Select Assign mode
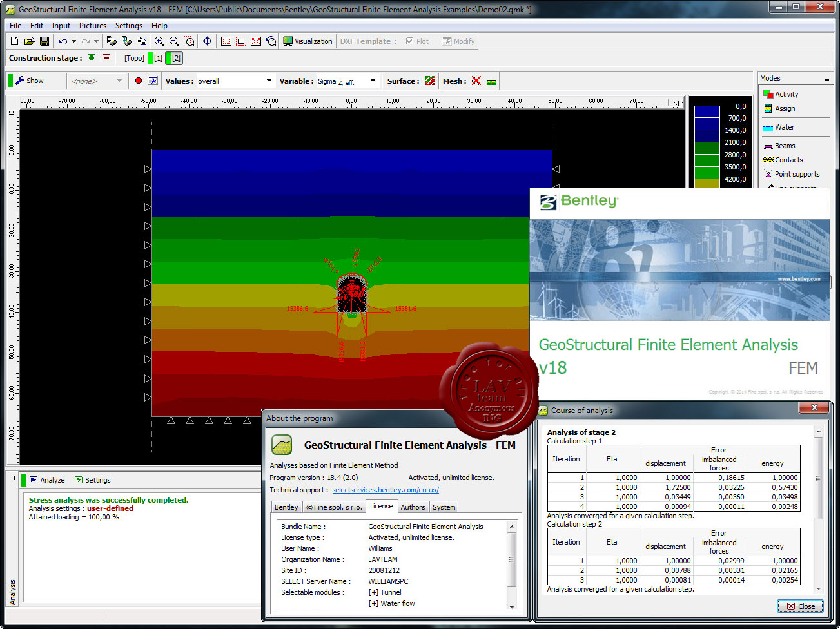This screenshot has width=840, height=629. pos(779,108)
